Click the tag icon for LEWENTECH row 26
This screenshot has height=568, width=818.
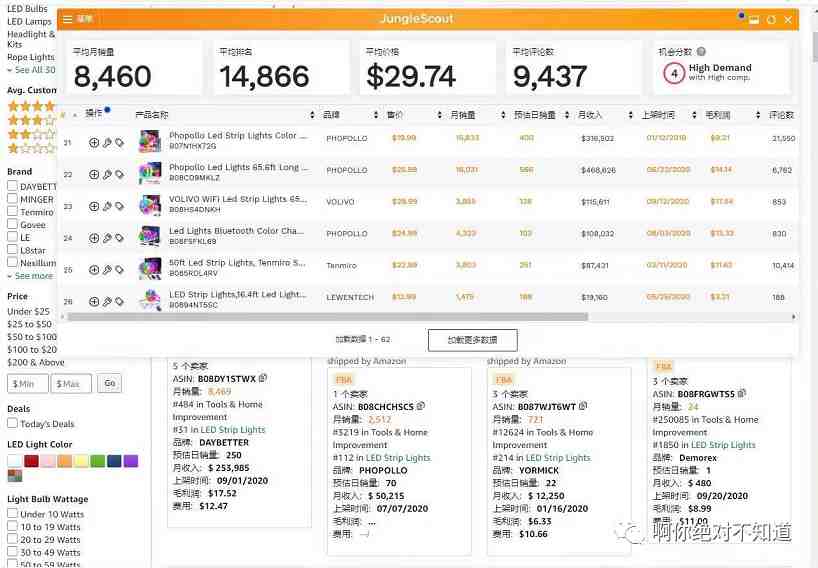tap(119, 301)
